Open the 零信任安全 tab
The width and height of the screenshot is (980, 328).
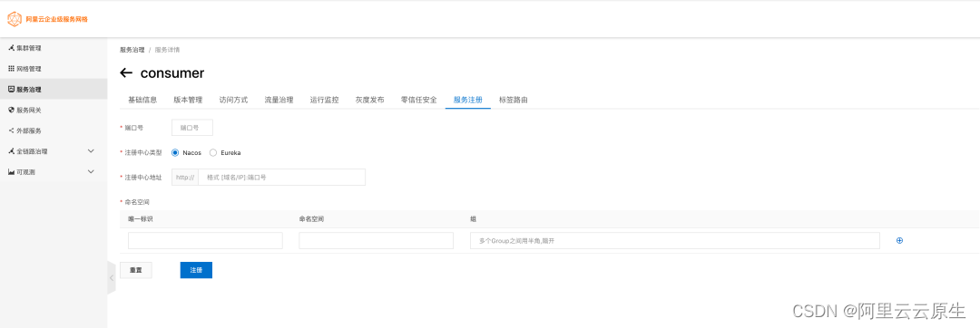[x=418, y=100]
